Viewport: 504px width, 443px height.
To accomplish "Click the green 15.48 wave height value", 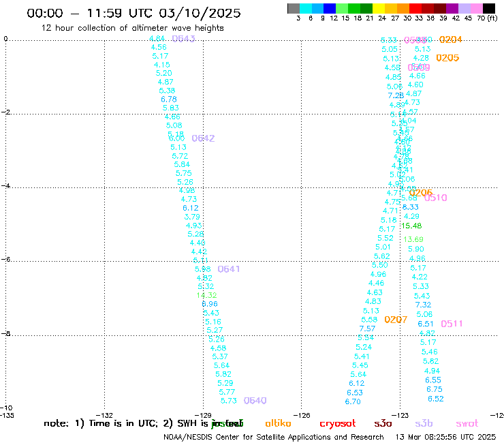I will [x=411, y=226].
